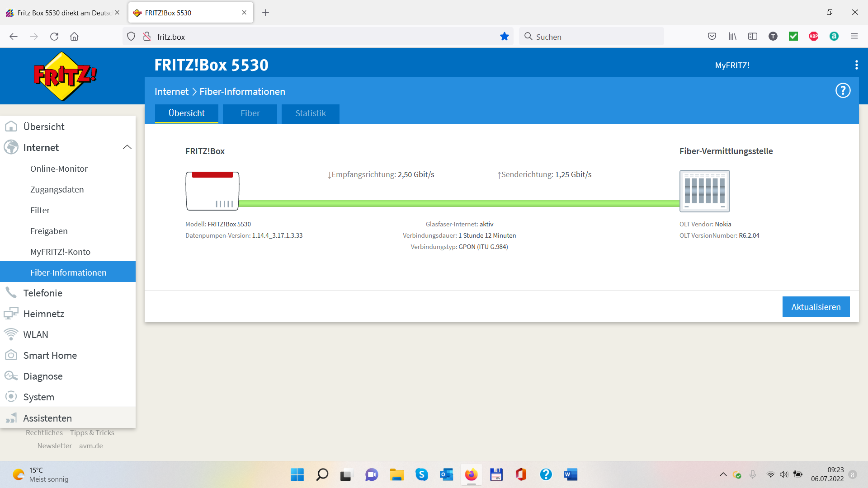Open Windows Start menu
Screen dimensions: 868x488
pos(297,474)
